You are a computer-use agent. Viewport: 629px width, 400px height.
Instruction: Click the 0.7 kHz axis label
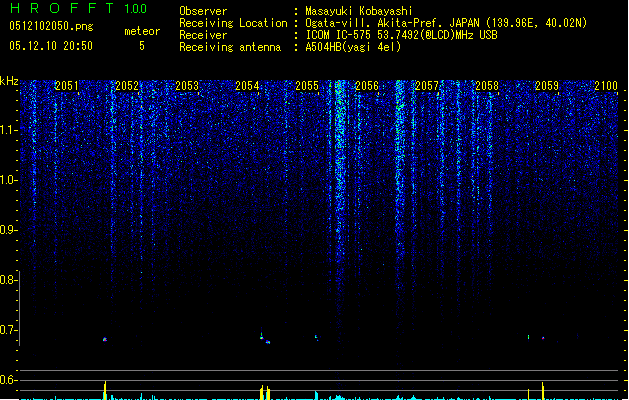click(x=9, y=330)
